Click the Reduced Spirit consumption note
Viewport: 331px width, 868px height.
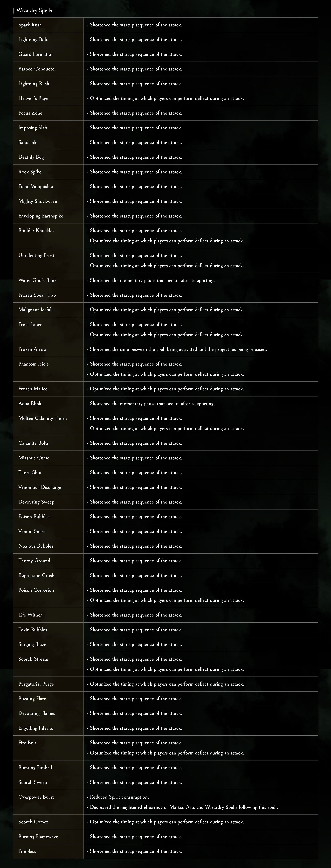coord(118,797)
